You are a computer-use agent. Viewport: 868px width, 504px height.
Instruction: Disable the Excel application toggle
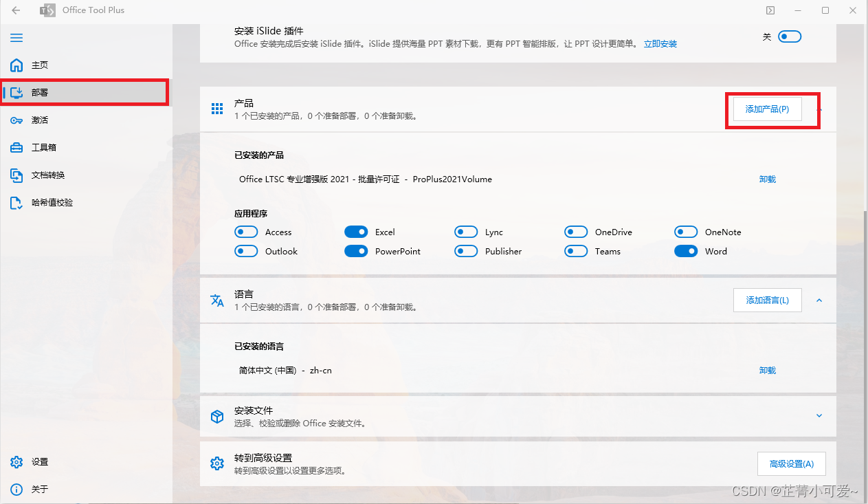[x=356, y=232]
